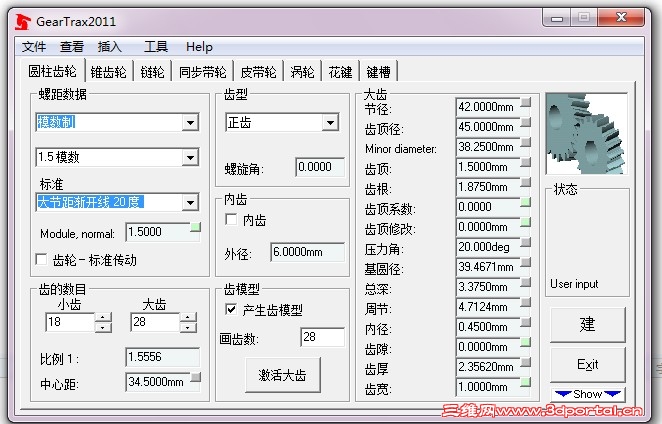The height and width of the screenshot is (424, 662).
Task: Click the Show button
Action: coord(588,394)
